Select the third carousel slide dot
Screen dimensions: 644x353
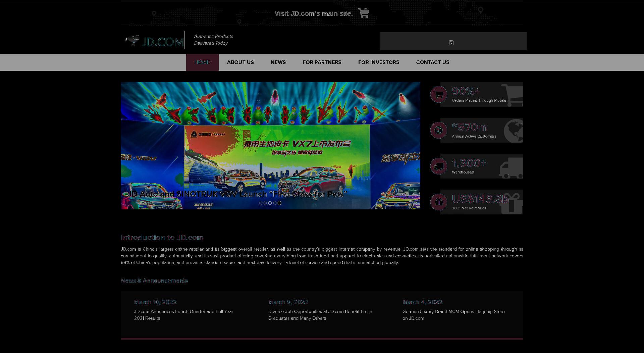[270, 203]
